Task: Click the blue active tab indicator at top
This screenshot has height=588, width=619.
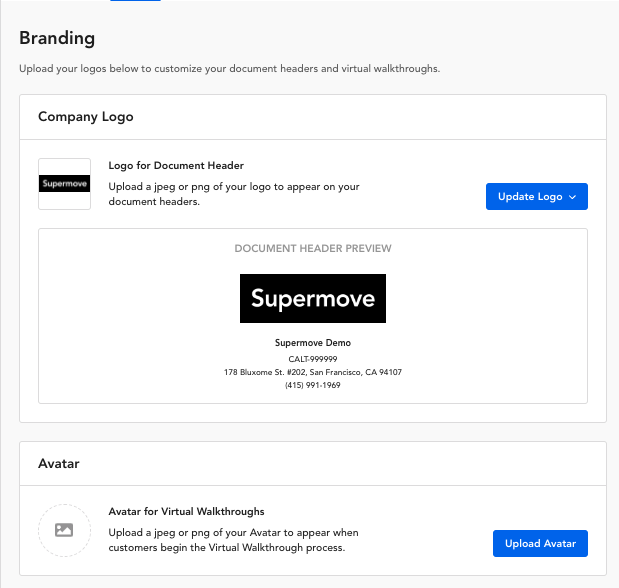Action: pyautogui.click(x=135, y=0)
